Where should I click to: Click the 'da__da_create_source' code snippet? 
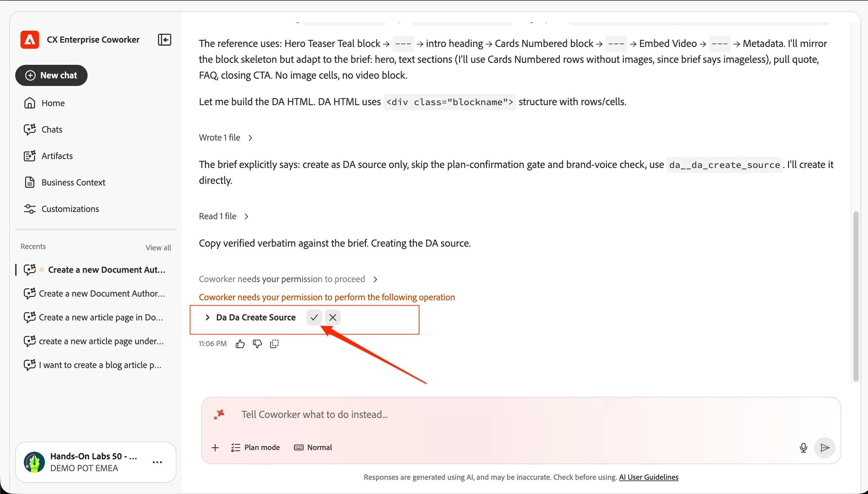pyautogui.click(x=725, y=165)
